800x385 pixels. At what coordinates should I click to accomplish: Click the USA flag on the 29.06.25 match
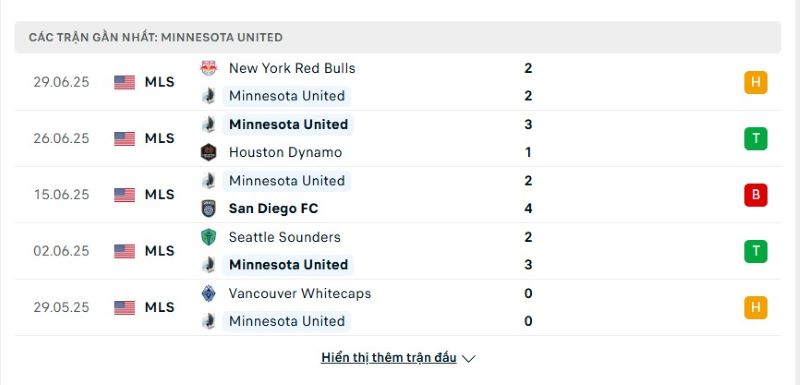click(x=124, y=82)
